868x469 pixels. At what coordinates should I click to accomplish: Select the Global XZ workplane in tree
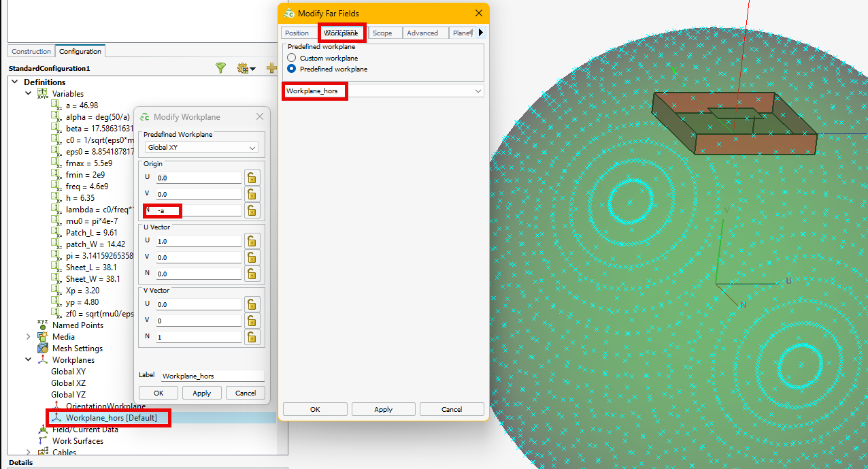pyautogui.click(x=68, y=383)
